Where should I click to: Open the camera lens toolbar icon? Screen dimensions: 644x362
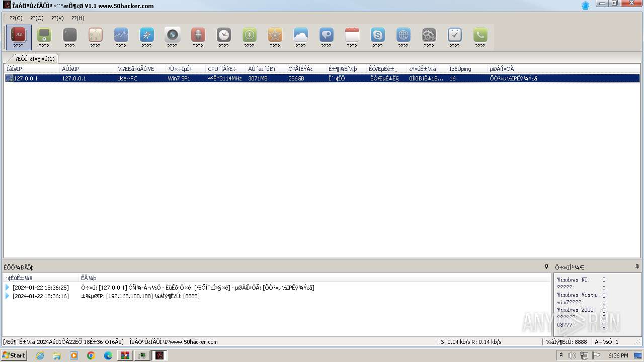click(173, 37)
